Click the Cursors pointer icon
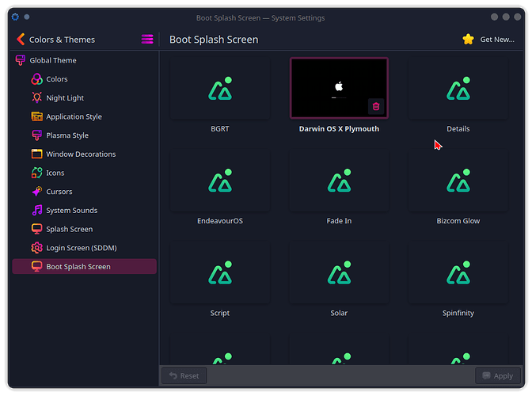 [36, 192]
